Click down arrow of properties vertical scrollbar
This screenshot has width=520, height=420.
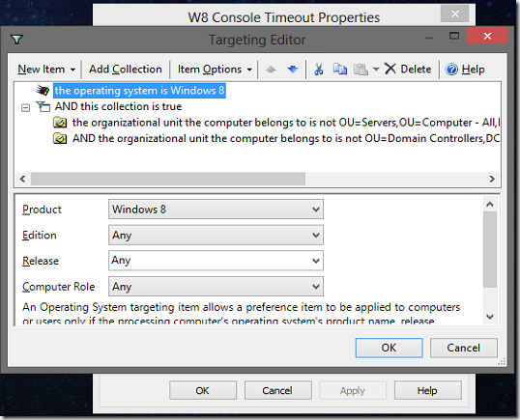(x=490, y=317)
